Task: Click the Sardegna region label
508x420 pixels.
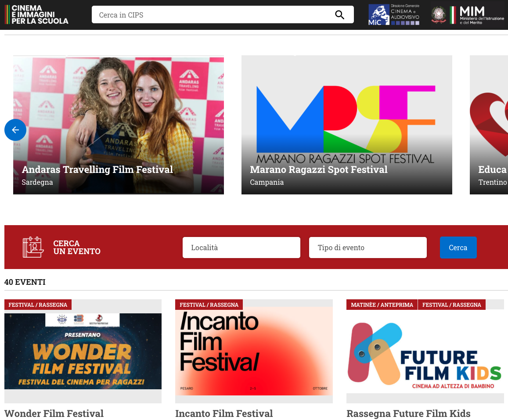Action: [37, 182]
